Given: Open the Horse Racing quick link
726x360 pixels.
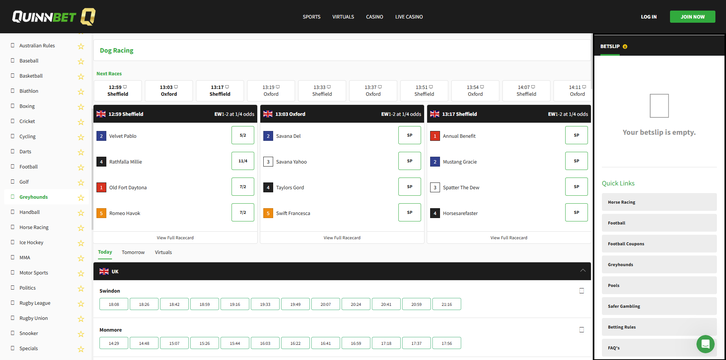Looking at the screenshot, I should tap(659, 202).
